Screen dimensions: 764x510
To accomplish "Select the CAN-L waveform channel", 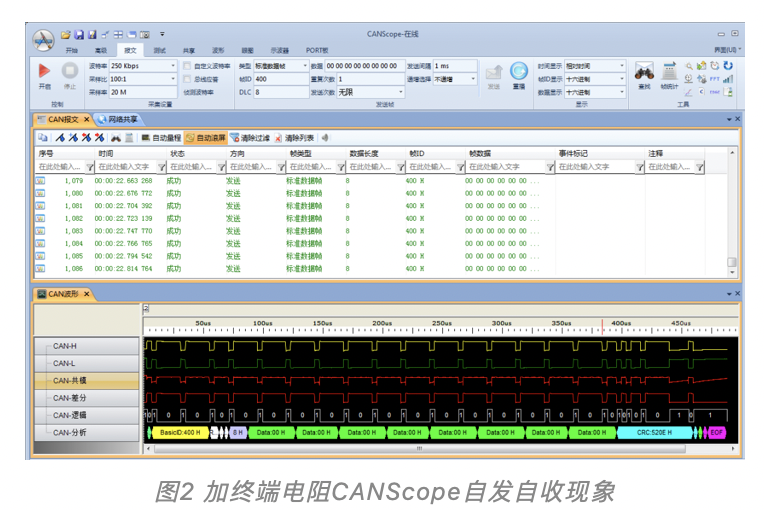I will [x=87, y=363].
